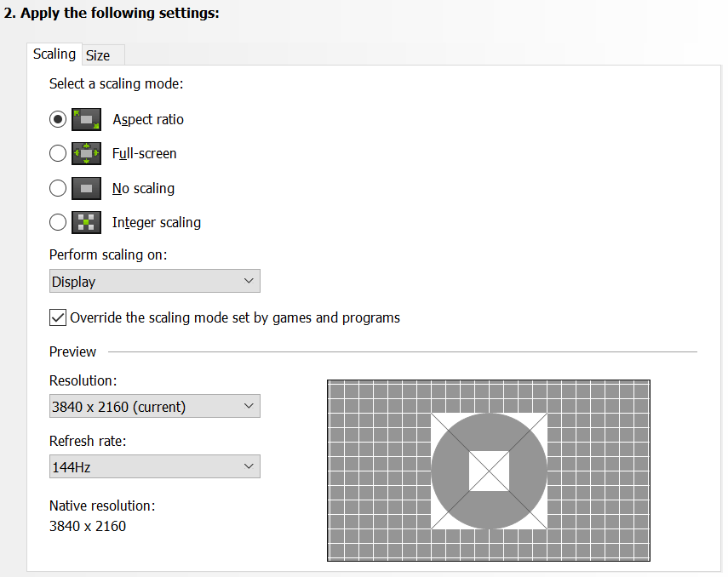
Task: Choose the No scaling radio button
Action: click(x=58, y=188)
